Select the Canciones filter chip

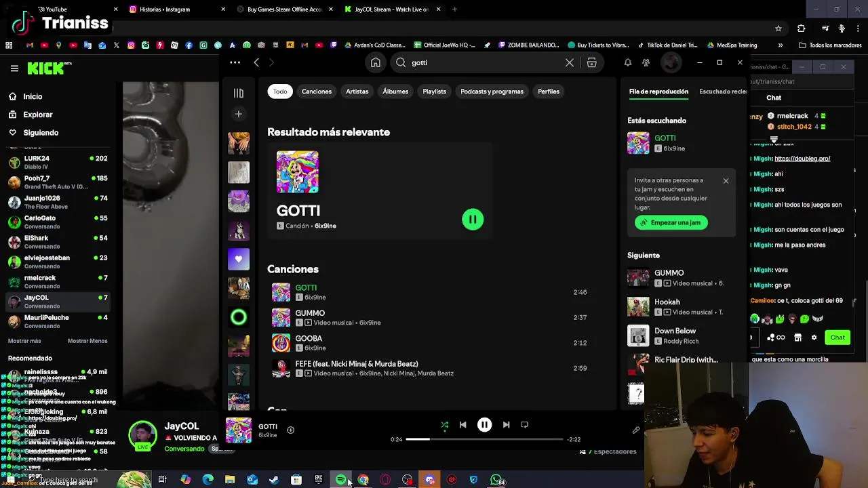tap(317, 91)
